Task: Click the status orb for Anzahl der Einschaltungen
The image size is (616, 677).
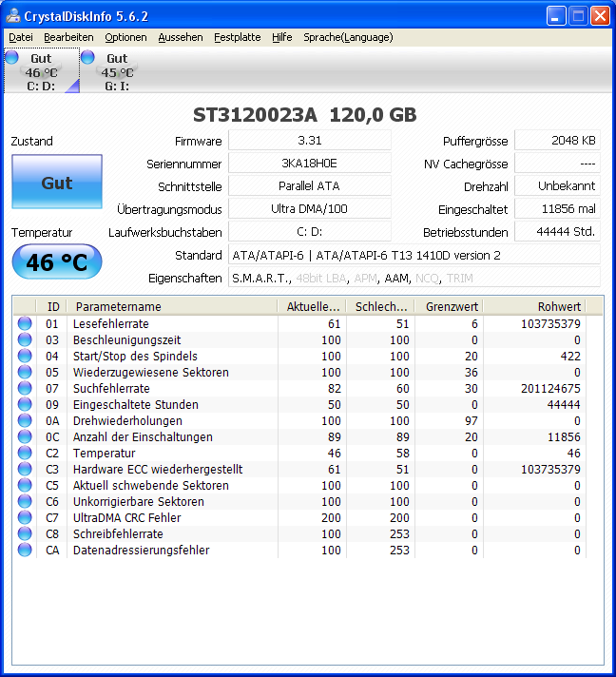Action: 25,437
